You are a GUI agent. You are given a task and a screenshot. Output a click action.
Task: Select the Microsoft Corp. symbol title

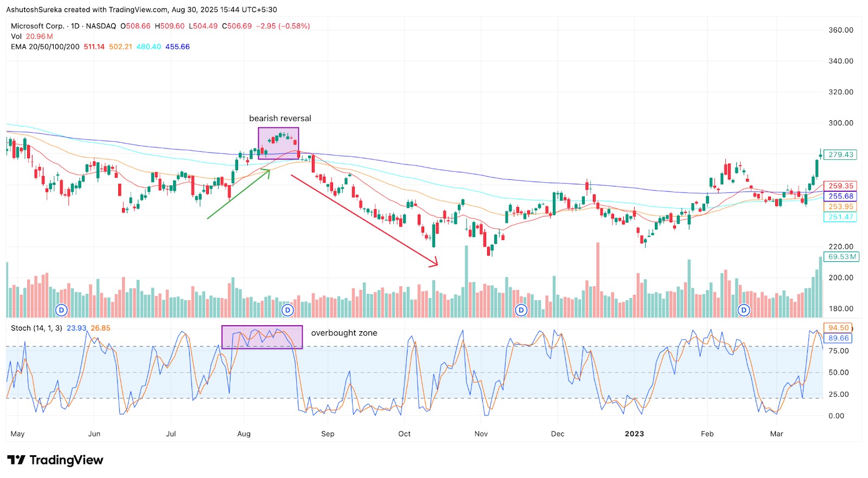[x=37, y=26]
